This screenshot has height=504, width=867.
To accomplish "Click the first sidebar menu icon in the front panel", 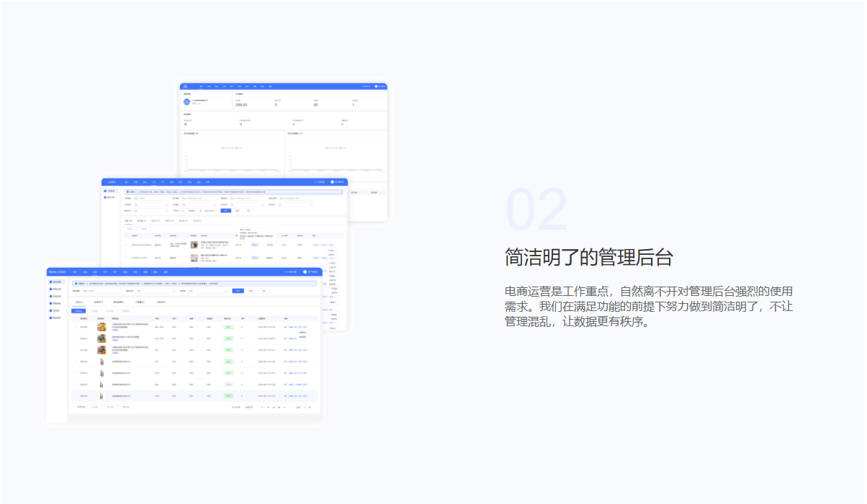I will coord(50,282).
